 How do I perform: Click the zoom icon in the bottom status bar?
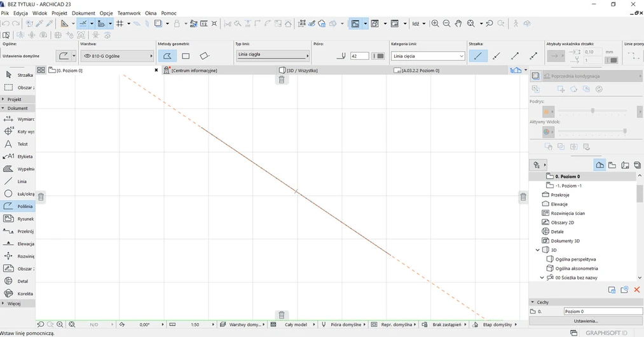pos(60,324)
